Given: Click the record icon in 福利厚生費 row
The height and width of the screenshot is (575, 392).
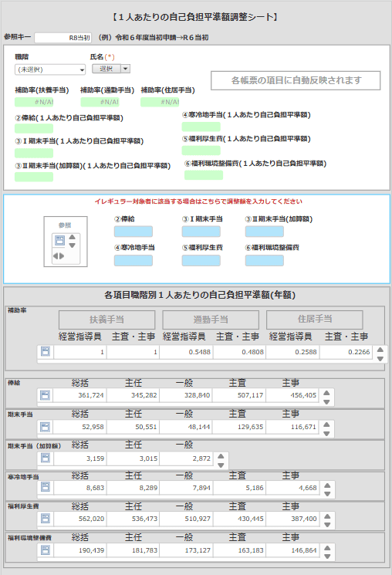Looking at the screenshot, I should click(46, 518).
